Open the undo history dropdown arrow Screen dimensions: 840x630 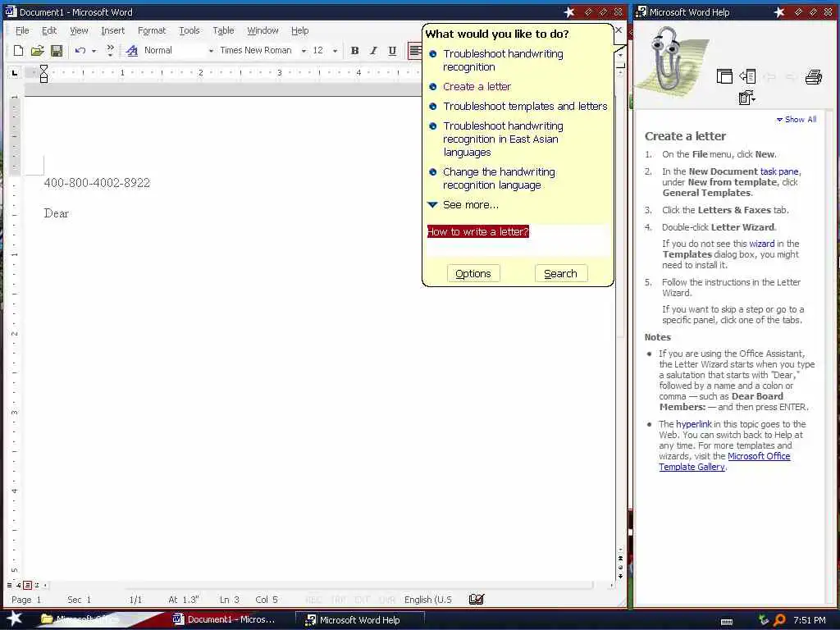pos(94,51)
